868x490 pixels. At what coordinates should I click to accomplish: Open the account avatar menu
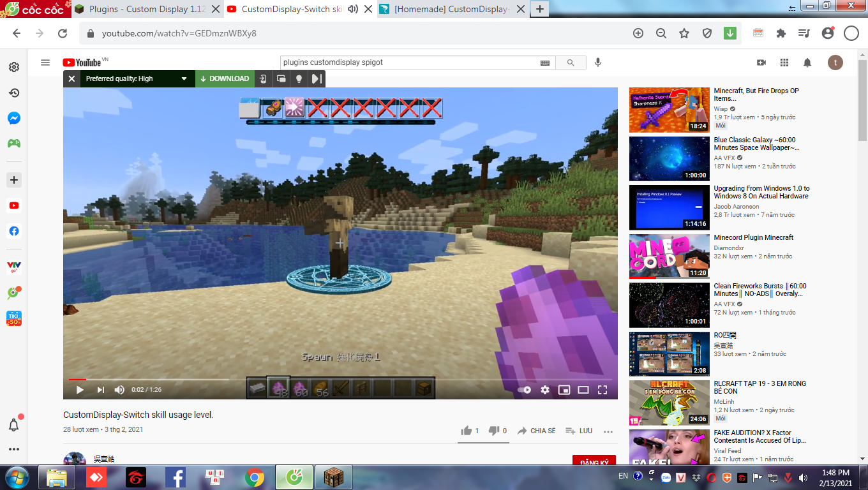[x=835, y=63]
